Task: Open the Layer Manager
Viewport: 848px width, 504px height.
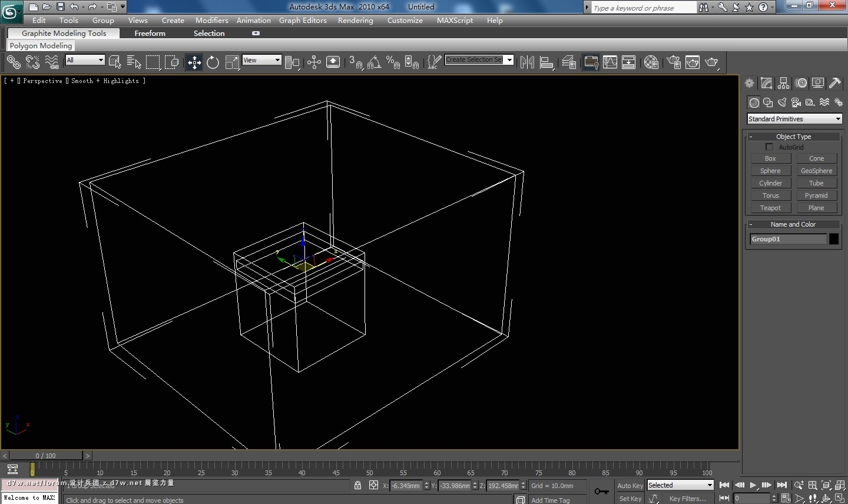Action: click(569, 62)
